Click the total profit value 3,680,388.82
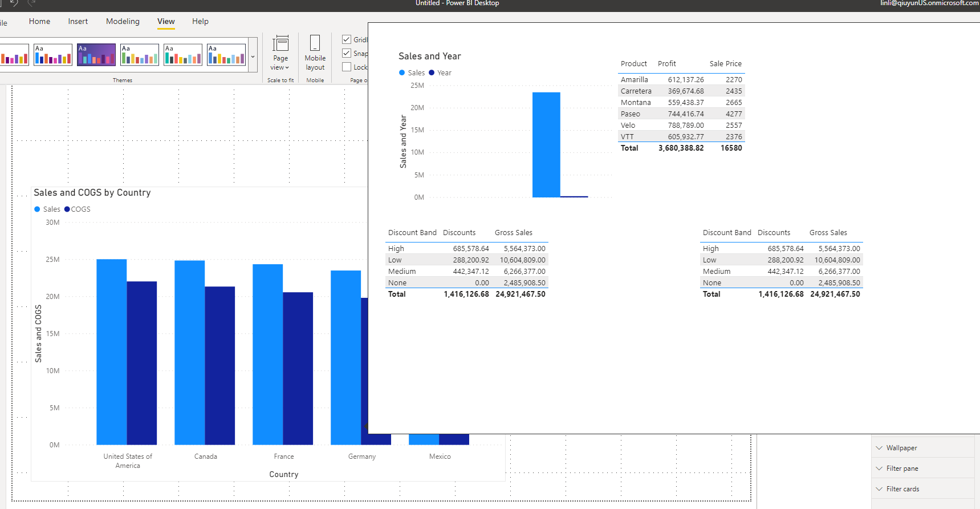The height and width of the screenshot is (509, 980). point(681,148)
